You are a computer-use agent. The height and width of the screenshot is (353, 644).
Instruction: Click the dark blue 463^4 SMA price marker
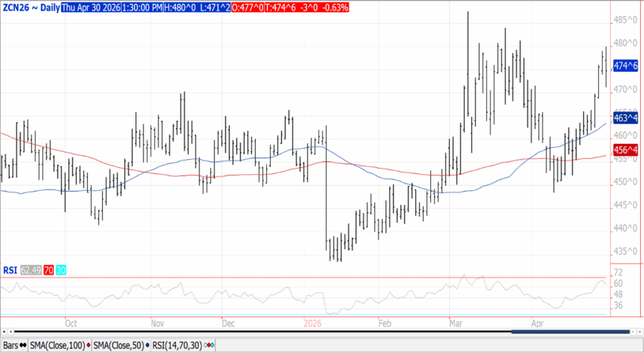click(626, 117)
